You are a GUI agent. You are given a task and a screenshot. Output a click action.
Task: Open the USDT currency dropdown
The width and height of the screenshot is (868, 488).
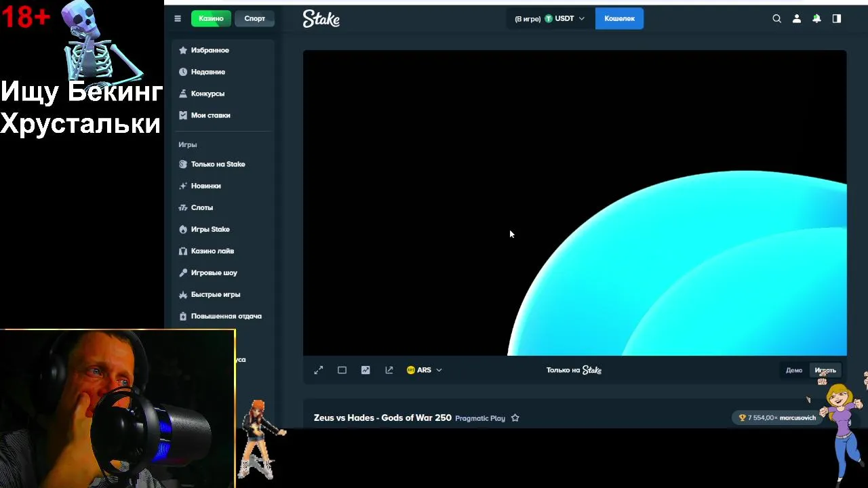[x=549, y=19]
